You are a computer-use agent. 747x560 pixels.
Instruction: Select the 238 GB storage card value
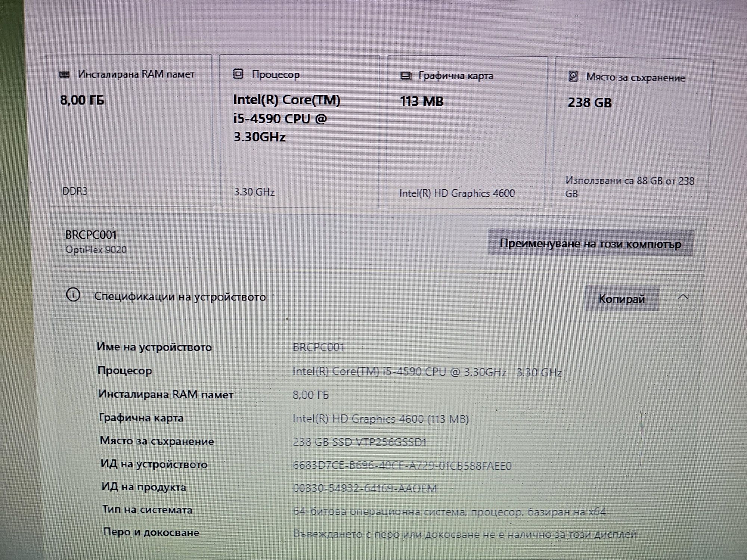coord(590,103)
